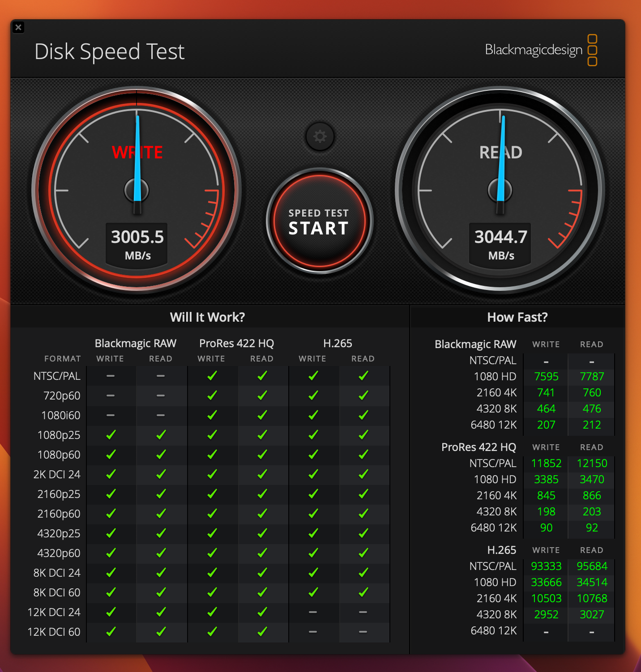Click the "845" ProRes 2160 4K write value

point(546,496)
